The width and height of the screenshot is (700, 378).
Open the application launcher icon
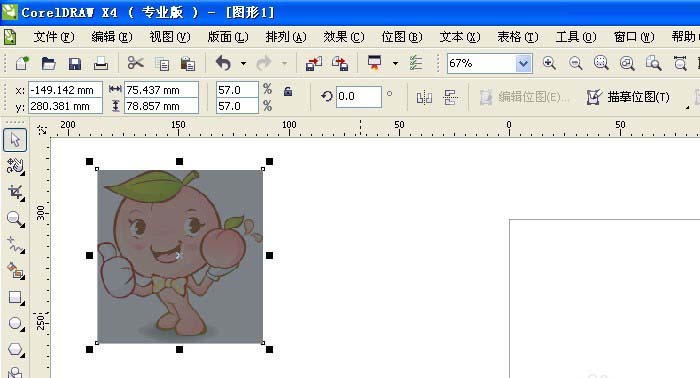(374, 63)
